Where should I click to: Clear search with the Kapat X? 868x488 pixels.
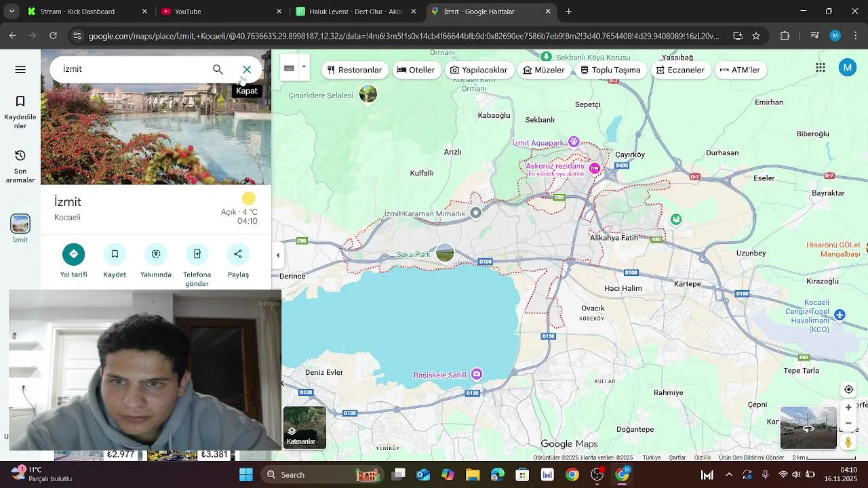coord(247,69)
